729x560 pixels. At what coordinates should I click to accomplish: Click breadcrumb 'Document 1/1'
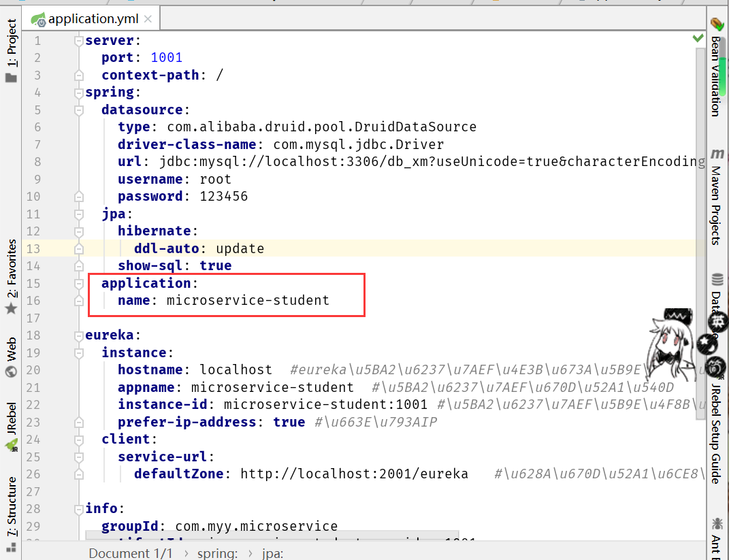130,553
